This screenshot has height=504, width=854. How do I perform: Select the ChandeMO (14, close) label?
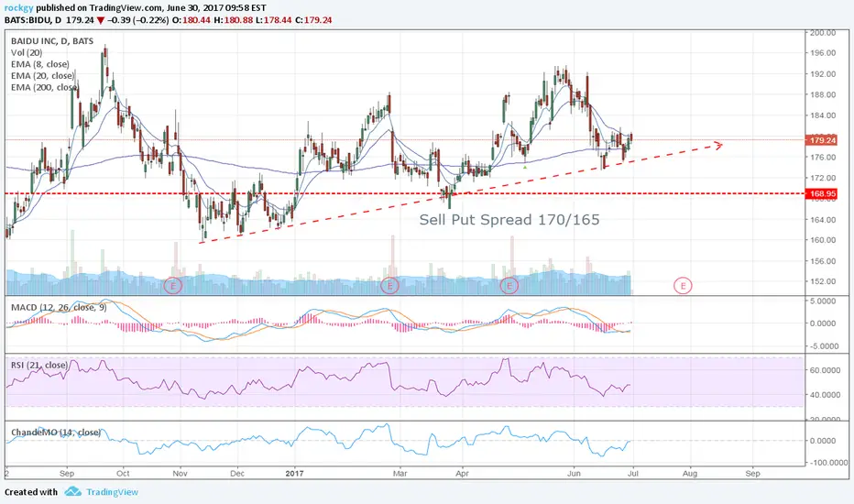click(56, 433)
